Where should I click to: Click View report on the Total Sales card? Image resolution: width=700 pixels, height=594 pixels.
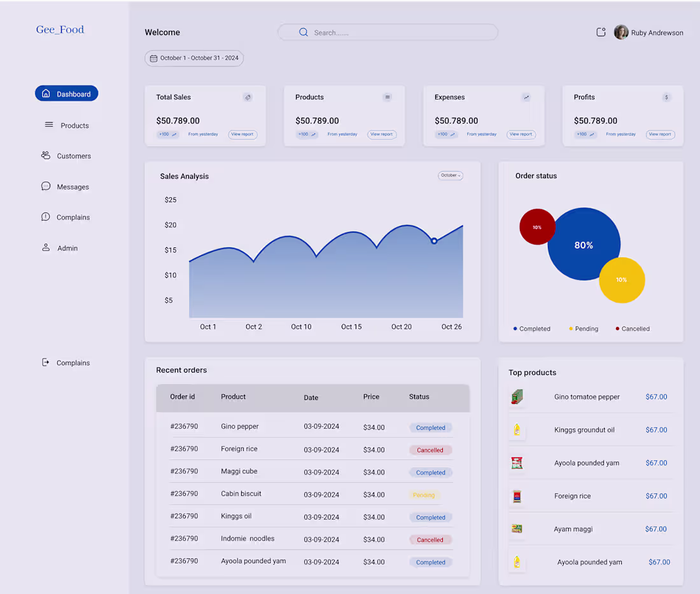click(242, 134)
